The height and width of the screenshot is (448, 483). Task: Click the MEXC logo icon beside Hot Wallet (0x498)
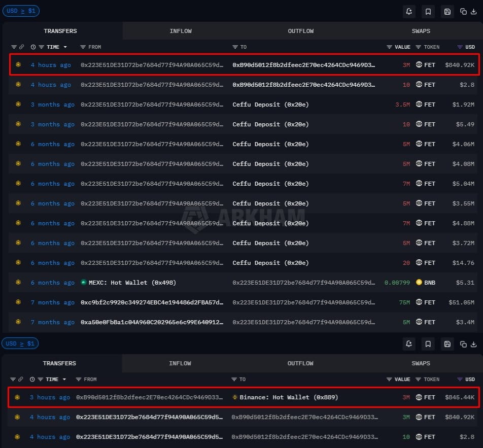tap(84, 282)
